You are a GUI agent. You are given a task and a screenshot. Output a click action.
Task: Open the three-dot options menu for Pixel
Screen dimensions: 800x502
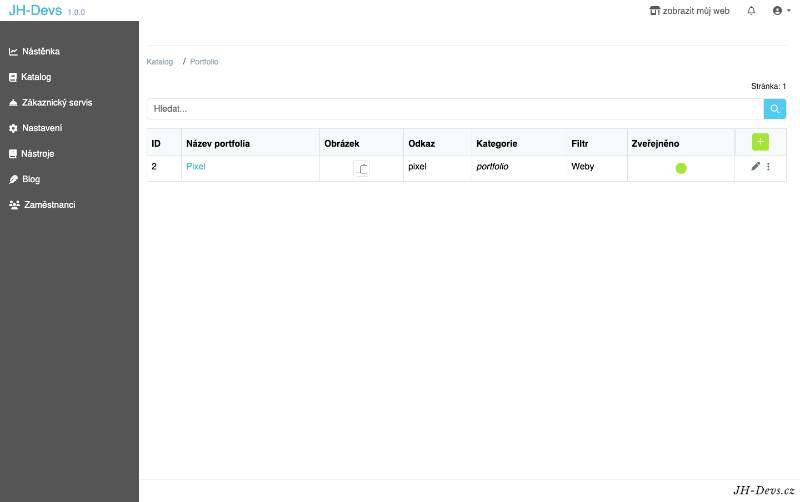tap(768, 167)
